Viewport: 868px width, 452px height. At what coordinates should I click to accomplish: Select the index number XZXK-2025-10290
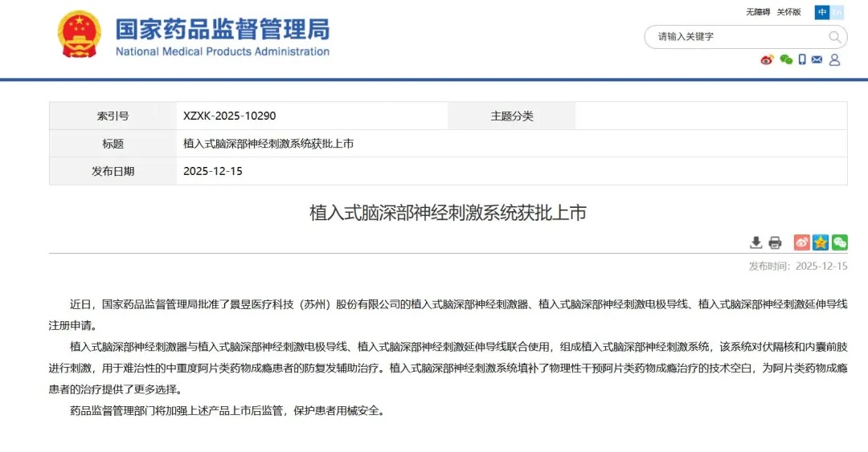[229, 116]
